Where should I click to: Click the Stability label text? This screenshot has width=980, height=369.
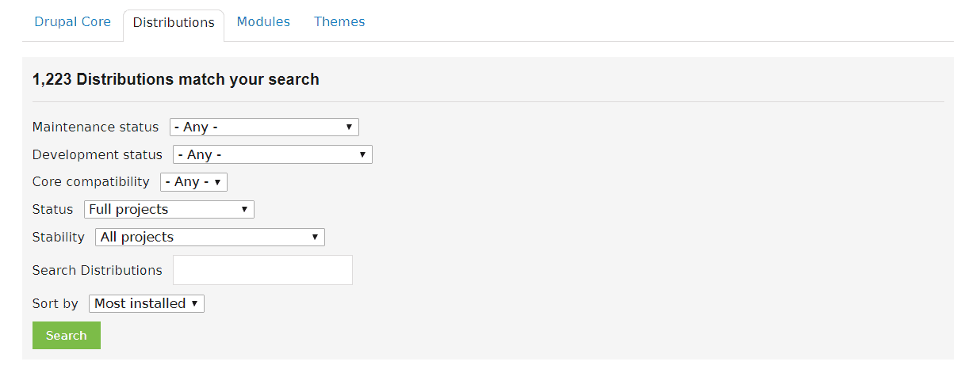pos(58,237)
